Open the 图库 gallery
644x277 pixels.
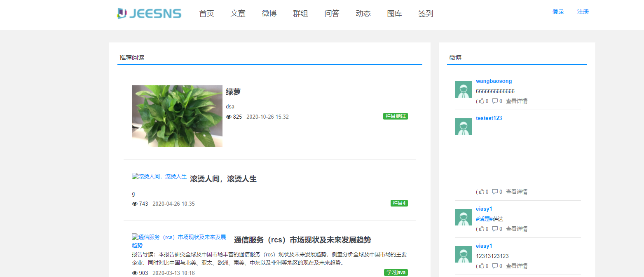(x=394, y=13)
